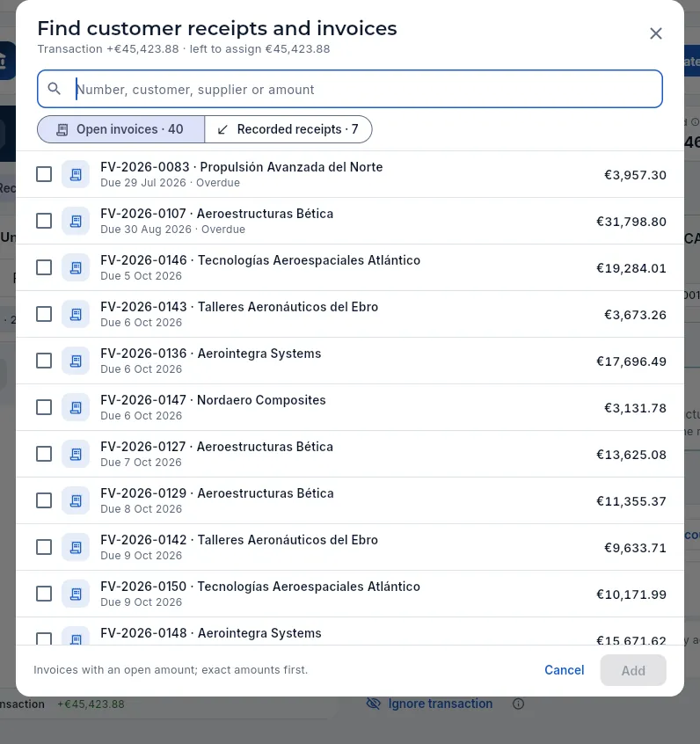Screen dimensions: 700x744
Task: Click invoice icon for FV-2026-0083
Action: click(x=76, y=174)
